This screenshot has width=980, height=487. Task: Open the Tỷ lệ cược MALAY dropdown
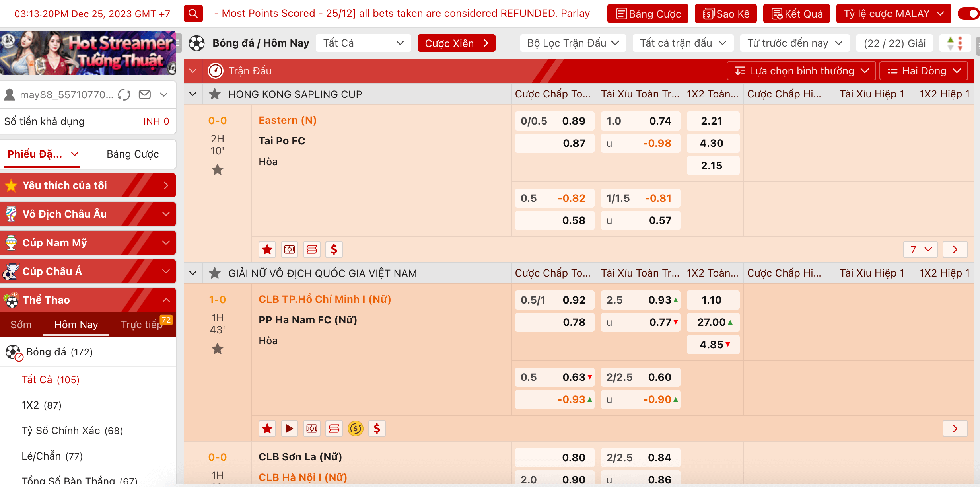pyautogui.click(x=893, y=14)
